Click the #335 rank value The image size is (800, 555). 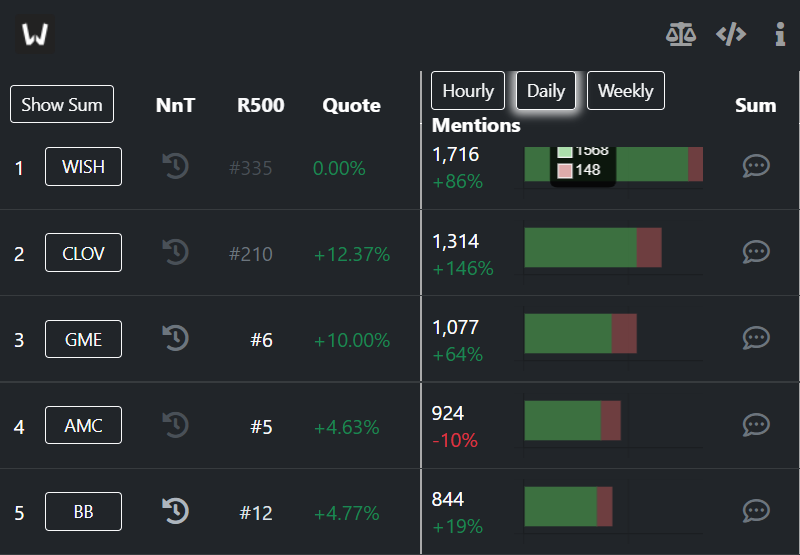coord(251,168)
